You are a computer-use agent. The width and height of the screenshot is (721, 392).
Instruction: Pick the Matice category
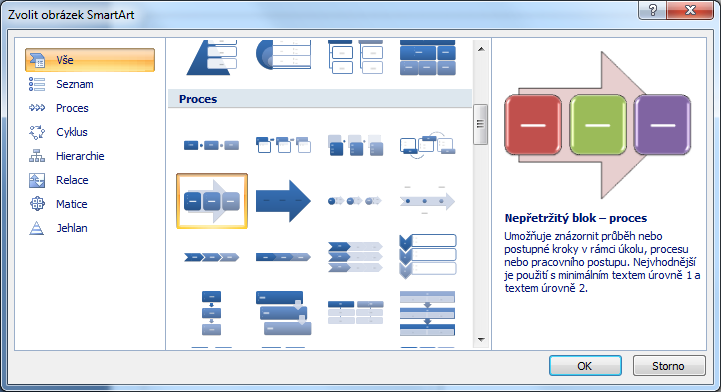tap(72, 204)
